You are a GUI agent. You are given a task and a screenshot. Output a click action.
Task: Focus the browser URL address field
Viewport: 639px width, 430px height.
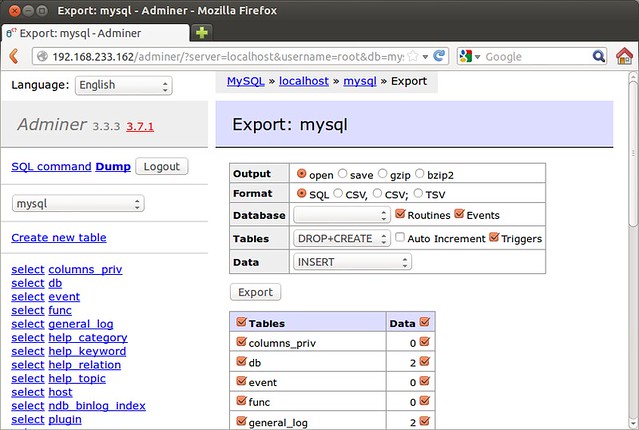(228, 56)
